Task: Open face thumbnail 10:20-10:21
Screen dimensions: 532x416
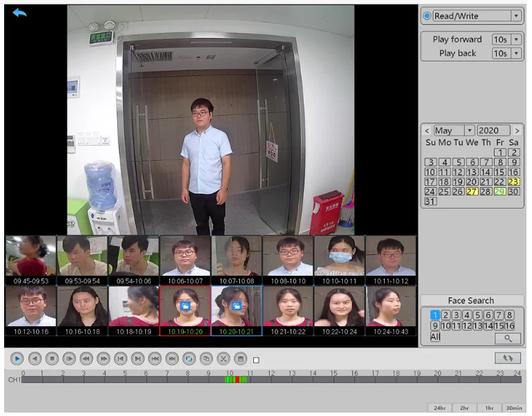Action: [237, 311]
